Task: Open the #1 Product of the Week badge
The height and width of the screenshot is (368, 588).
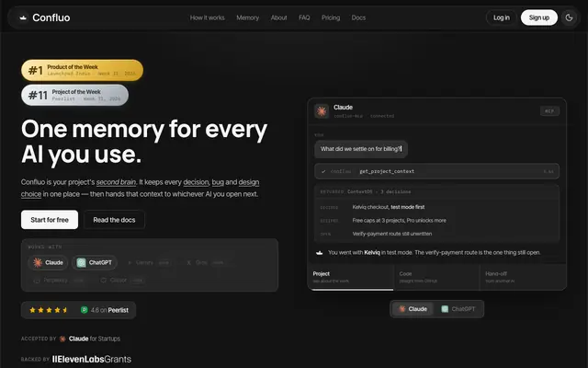Action: (x=82, y=70)
